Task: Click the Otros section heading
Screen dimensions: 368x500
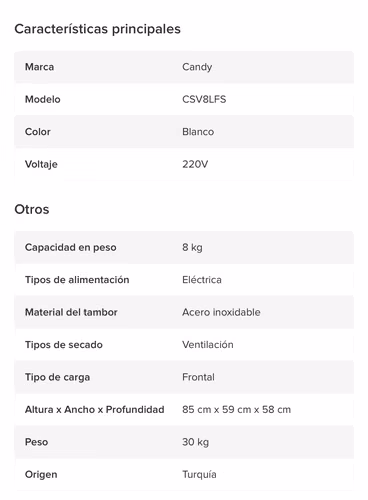Action: pos(32,209)
